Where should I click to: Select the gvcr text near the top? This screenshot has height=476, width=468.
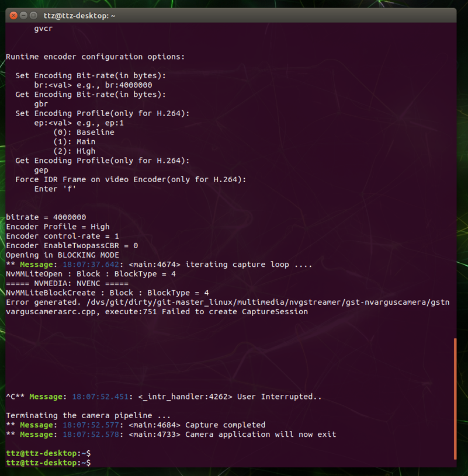point(43,28)
